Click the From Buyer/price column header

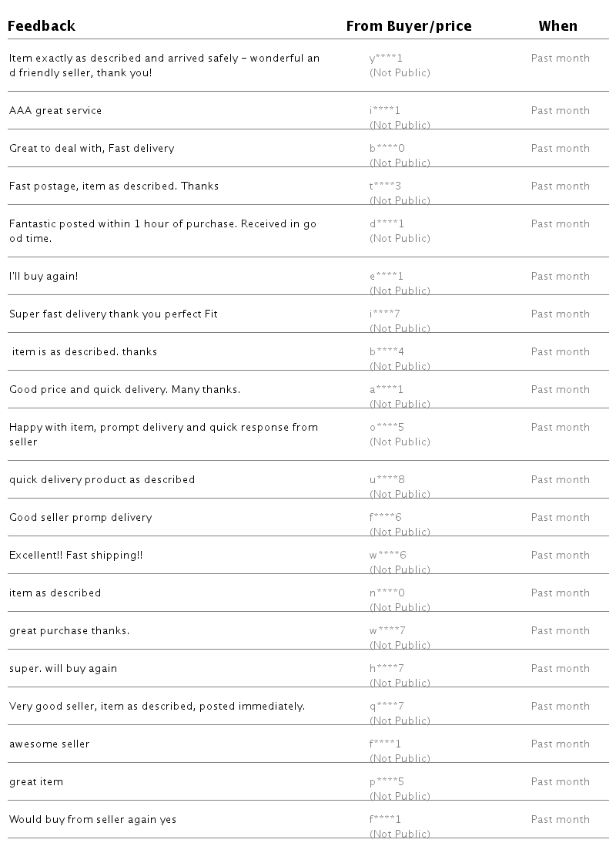pos(408,26)
